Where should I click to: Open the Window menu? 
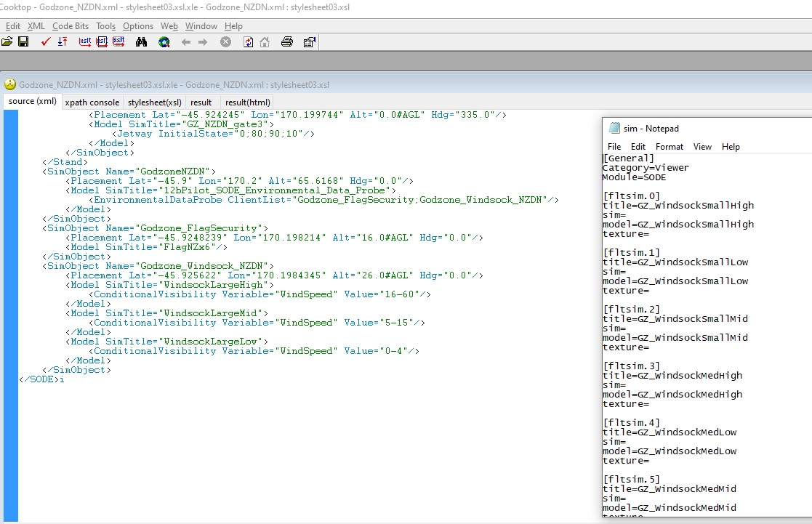[201, 26]
